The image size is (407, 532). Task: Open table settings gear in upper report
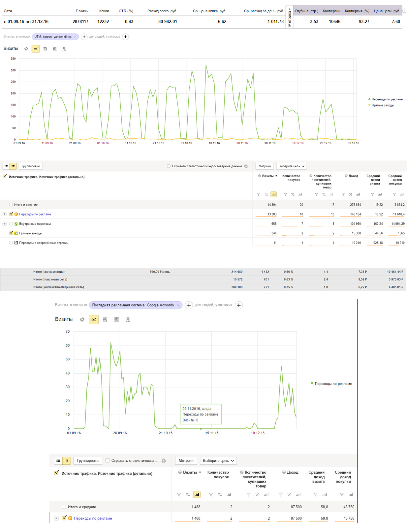(246, 166)
